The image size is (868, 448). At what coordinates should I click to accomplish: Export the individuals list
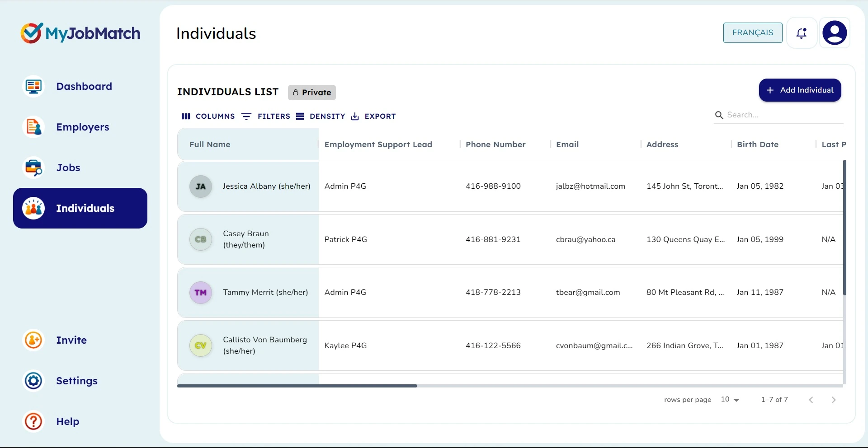373,116
